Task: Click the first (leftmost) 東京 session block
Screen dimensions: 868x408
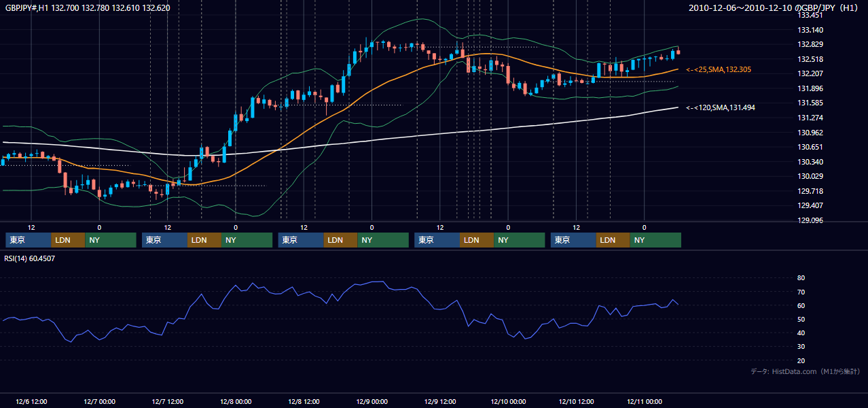Action: click(29, 240)
